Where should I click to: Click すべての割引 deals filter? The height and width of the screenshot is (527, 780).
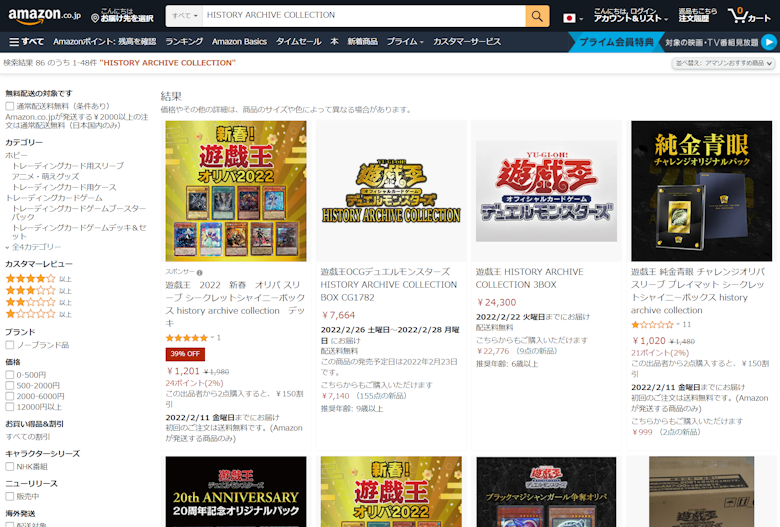tap(28, 437)
